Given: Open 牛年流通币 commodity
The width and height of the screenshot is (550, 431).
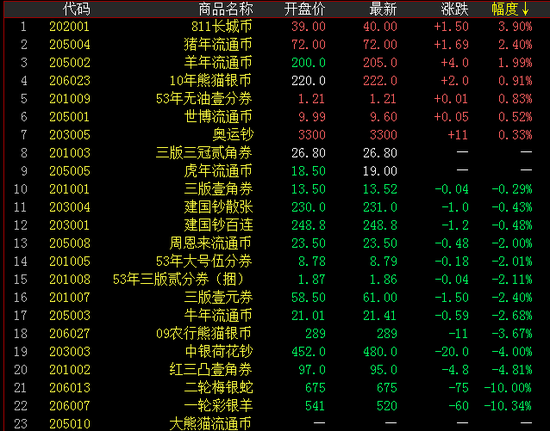Looking at the screenshot, I should point(218,315).
